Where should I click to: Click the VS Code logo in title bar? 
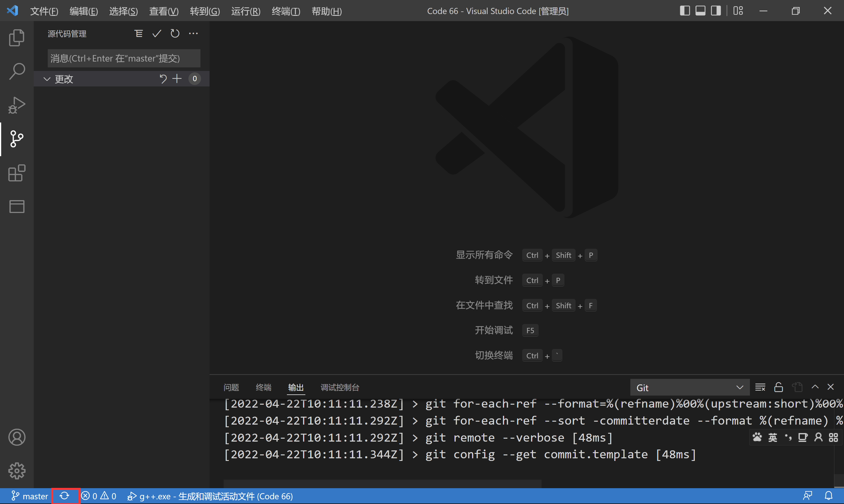(x=13, y=11)
